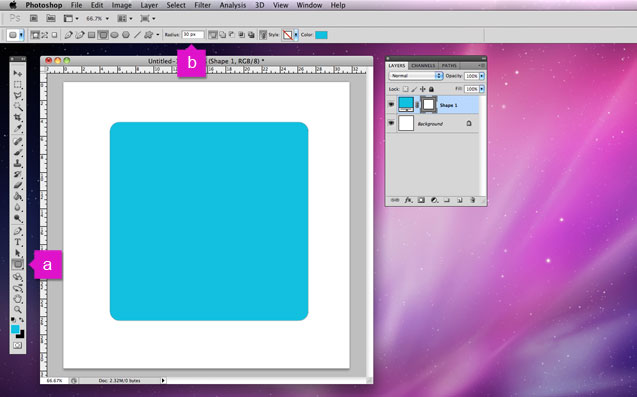Launch Bridge from the application bar

(x=34, y=18)
